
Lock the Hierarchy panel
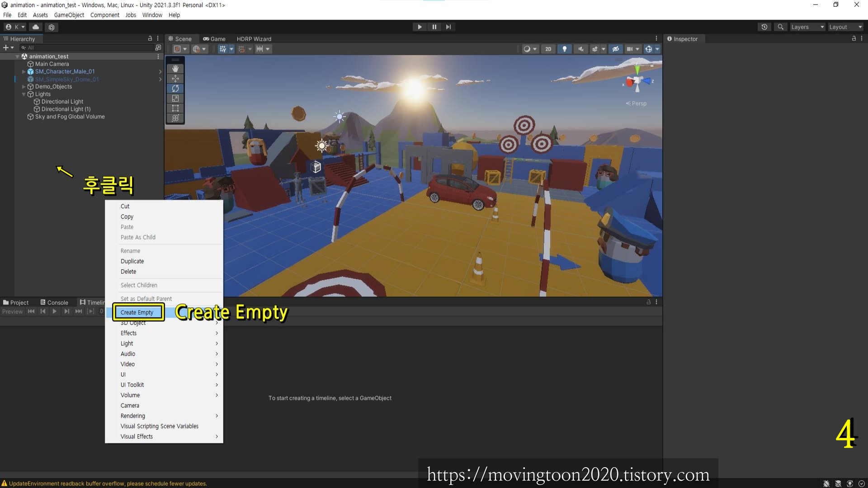(x=150, y=38)
